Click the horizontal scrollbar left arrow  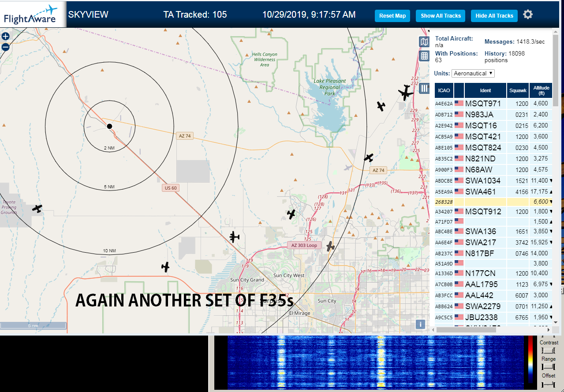tap(433, 329)
